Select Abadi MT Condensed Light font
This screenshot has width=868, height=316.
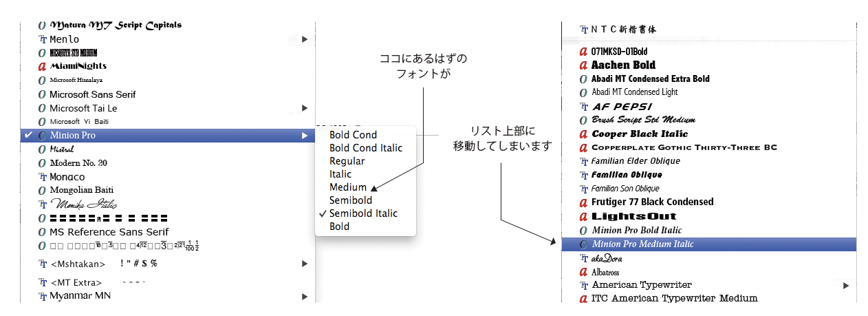point(635,92)
